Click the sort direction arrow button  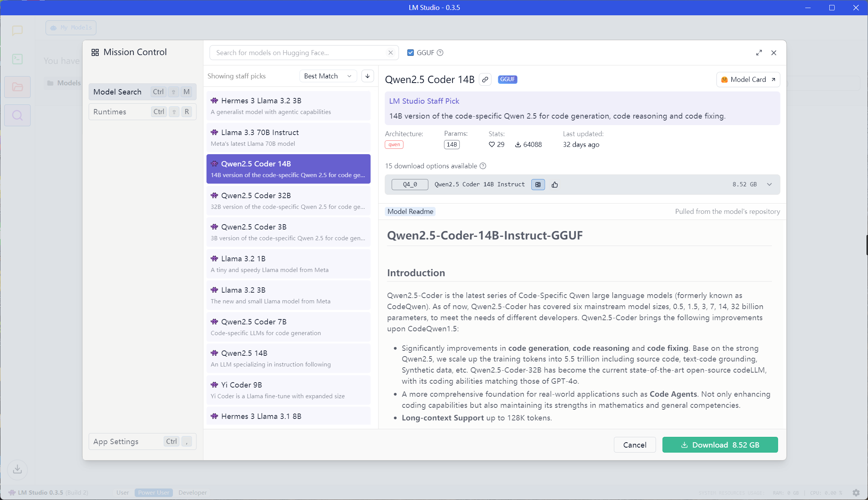pos(368,76)
